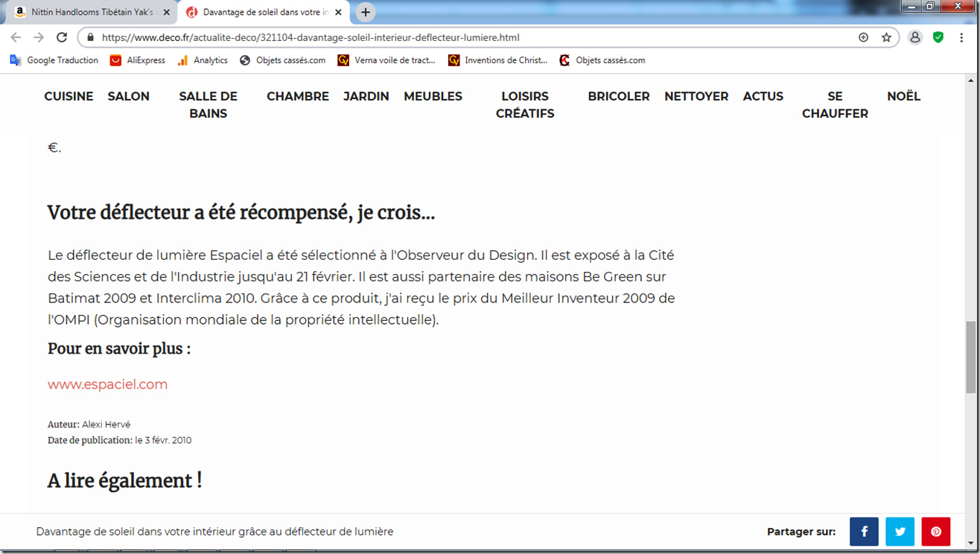This screenshot has height=554, width=980.
Task: Open the NETTOYER section
Action: click(x=696, y=96)
